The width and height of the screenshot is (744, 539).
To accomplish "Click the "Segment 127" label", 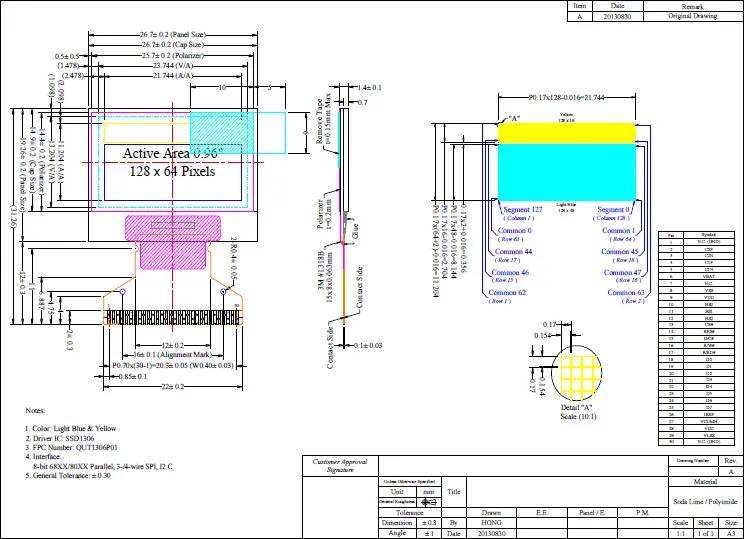I will point(523,209).
